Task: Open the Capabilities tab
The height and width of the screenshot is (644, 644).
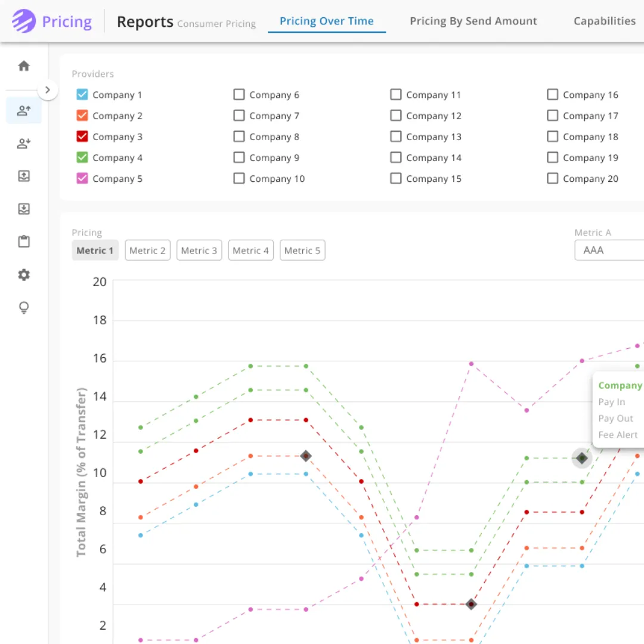Action: click(x=605, y=21)
